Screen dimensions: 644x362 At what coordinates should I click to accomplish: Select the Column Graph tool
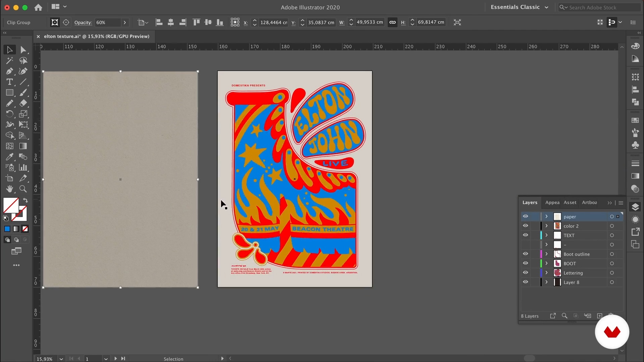23,168
